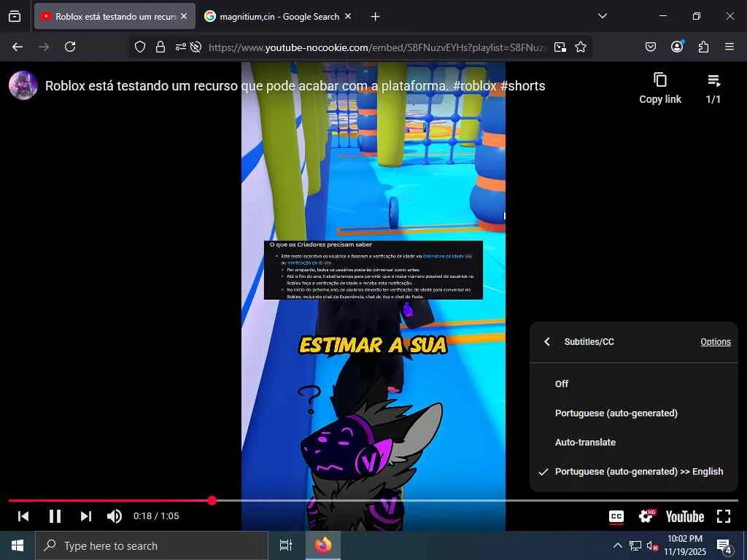Open a new browser tab
The image size is (747, 560).
(x=376, y=17)
